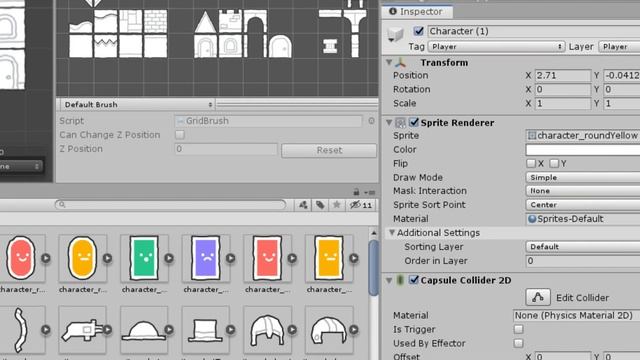640x360 pixels.
Task: Toggle hidden packages eye icon showing 11
Action: [361, 205]
